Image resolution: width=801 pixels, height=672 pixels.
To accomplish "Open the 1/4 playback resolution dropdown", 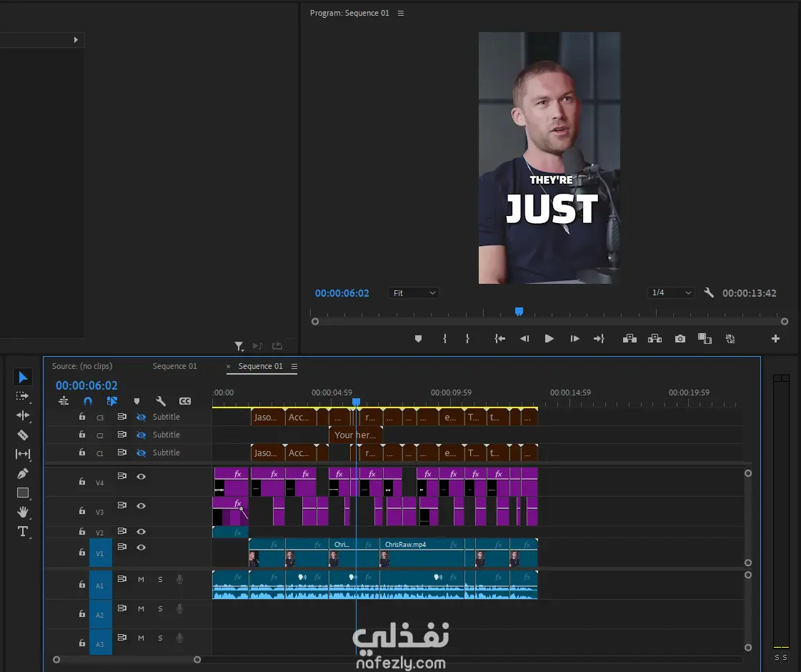I will (671, 293).
